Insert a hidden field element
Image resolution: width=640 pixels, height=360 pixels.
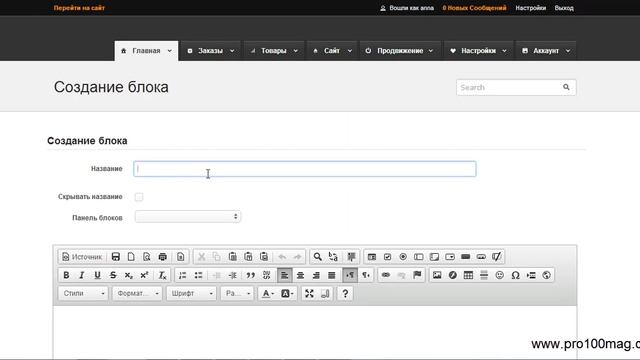497,257
